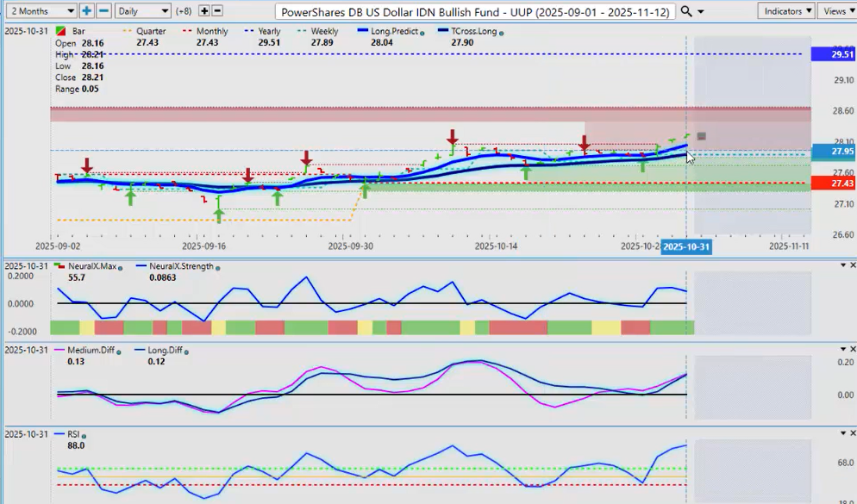Click the plus icon after (+8)
This screenshot has height=504, width=857.
[204, 11]
